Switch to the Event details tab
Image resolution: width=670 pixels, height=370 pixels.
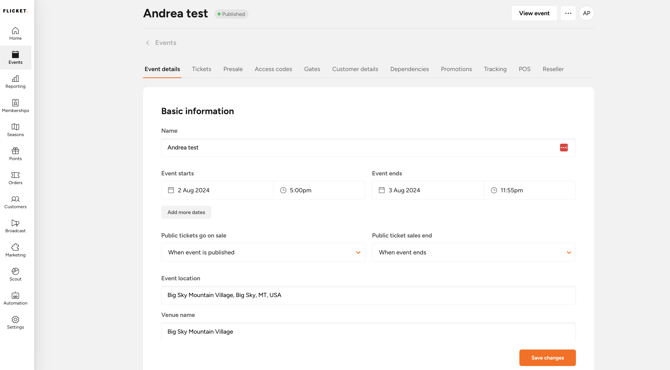point(162,69)
